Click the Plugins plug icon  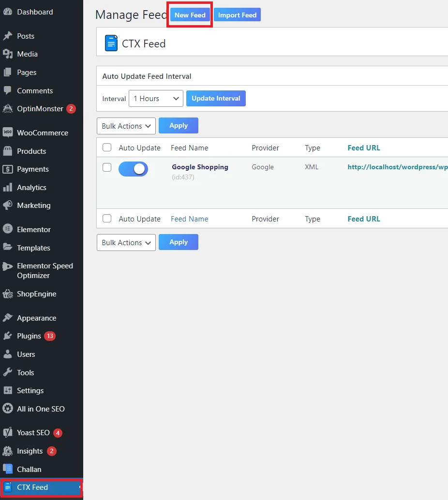point(7,336)
